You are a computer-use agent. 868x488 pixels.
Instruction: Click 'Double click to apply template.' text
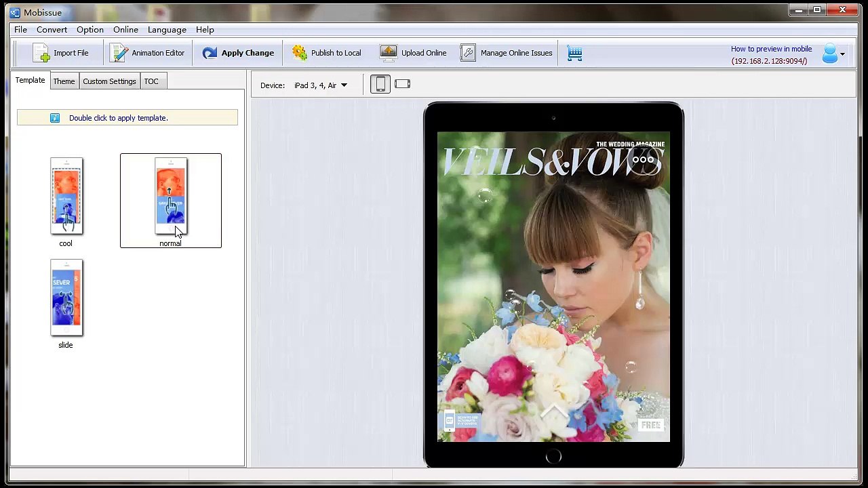(x=119, y=118)
